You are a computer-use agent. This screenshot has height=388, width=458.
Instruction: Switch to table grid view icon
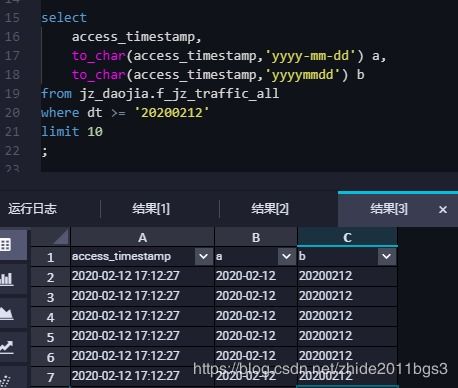6,245
